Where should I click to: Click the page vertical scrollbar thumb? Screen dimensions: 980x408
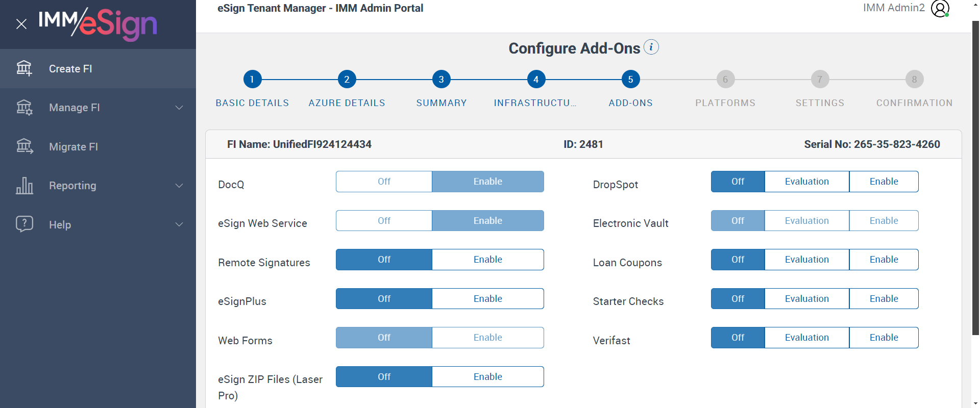pyautogui.click(x=975, y=178)
